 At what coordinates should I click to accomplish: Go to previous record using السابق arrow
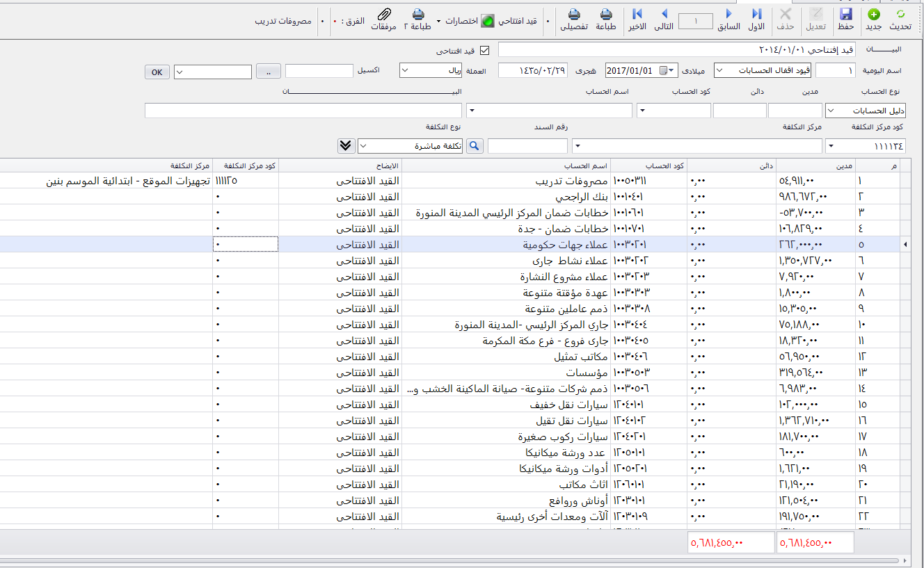[x=728, y=15]
